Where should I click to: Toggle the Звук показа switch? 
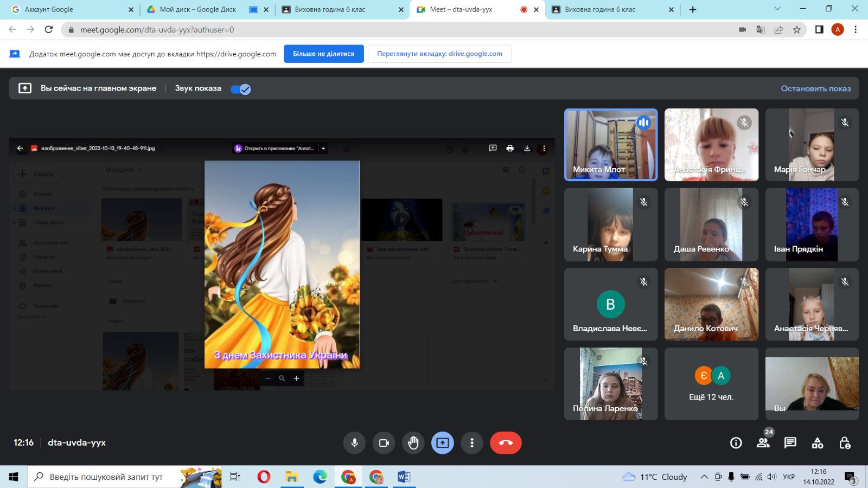pos(241,89)
